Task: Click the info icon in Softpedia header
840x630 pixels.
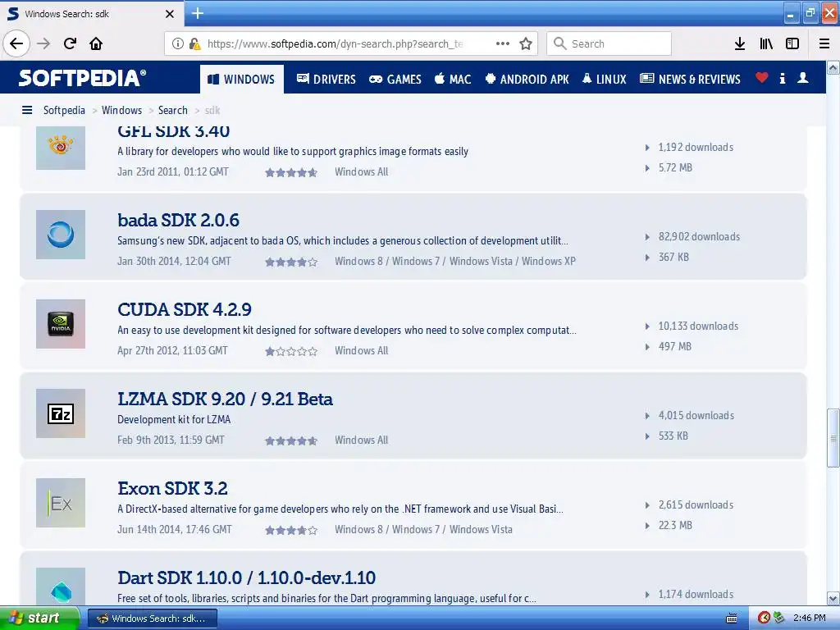Action: (x=783, y=78)
